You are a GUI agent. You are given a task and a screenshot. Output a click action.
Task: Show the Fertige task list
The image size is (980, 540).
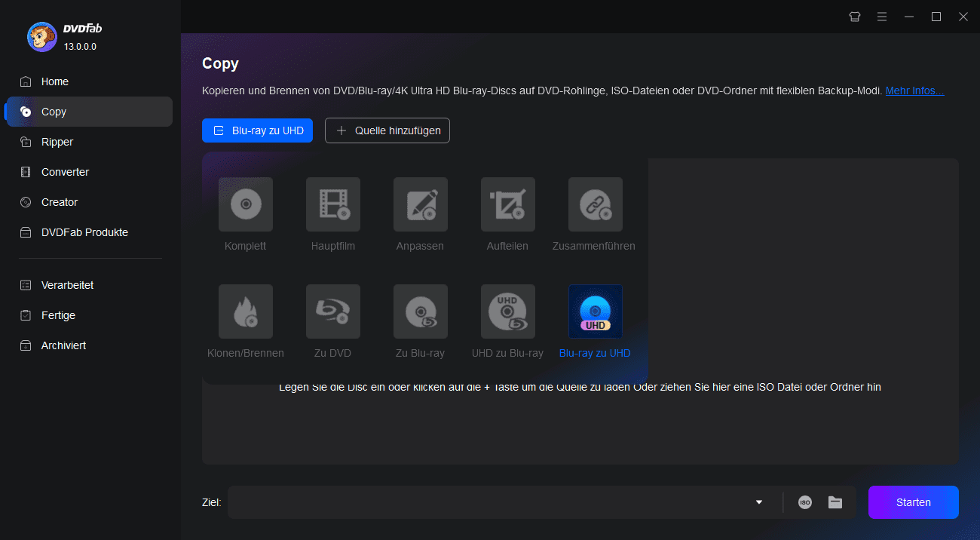(89, 315)
